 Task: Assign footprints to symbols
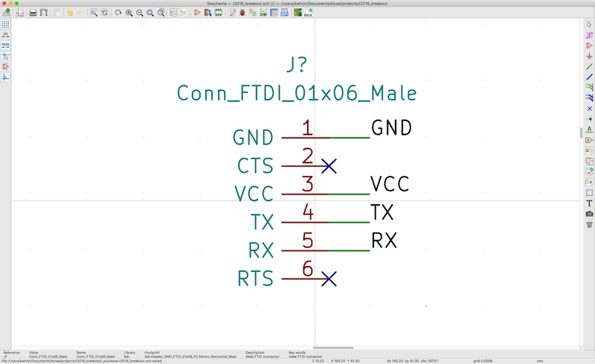tap(253, 13)
